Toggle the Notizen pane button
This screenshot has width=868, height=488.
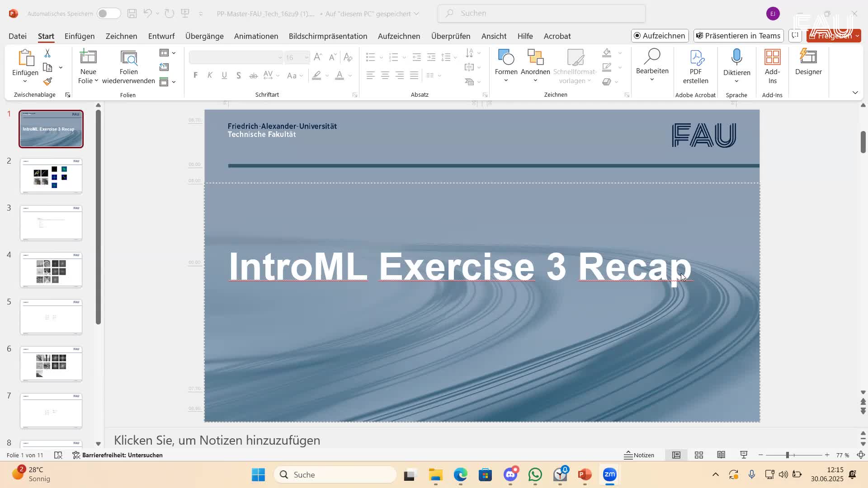pos(639,455)
